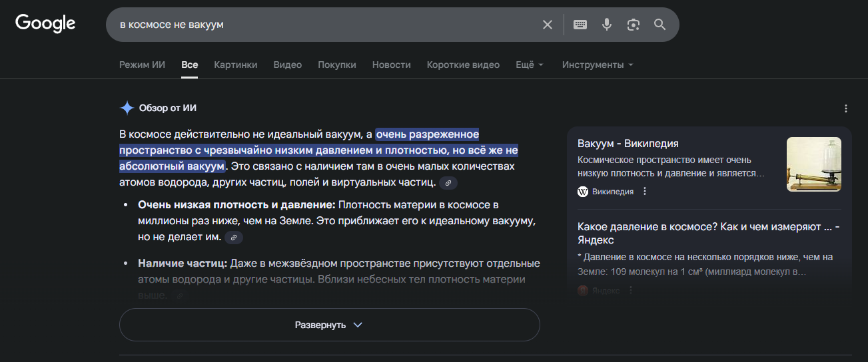
Task: Open search by image camera icon
Action: click(633, 25)
